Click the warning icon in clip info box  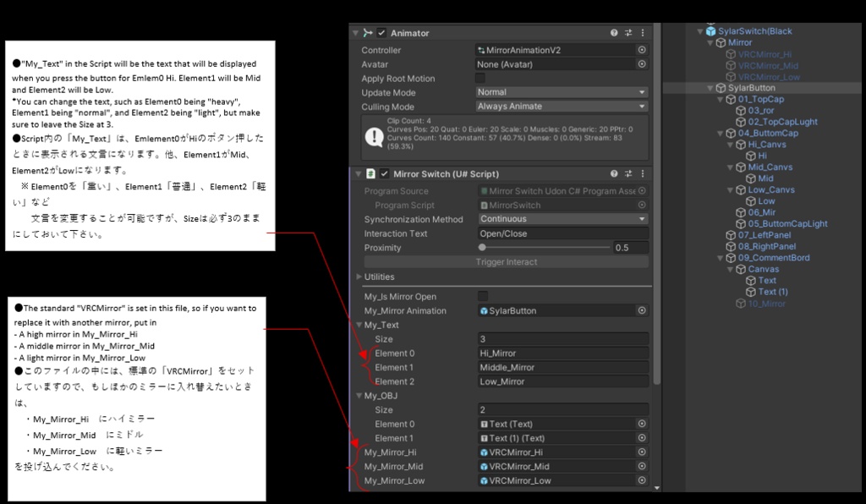coord(374,136)
